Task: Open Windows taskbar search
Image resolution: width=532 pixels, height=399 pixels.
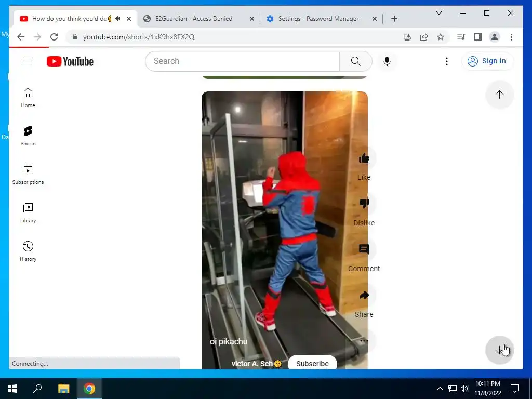Action: point(37,389)
